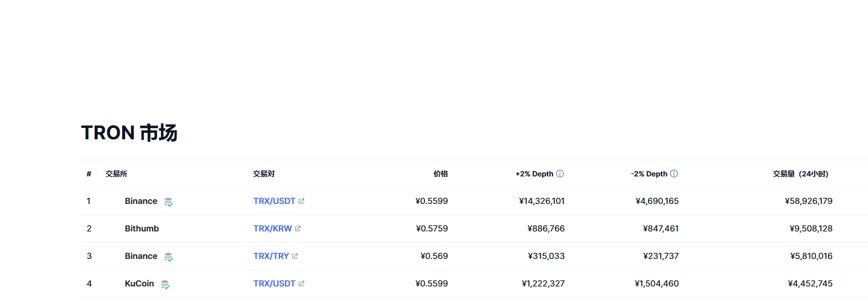Click the info icon beside +2% Depth

point(560,174)
